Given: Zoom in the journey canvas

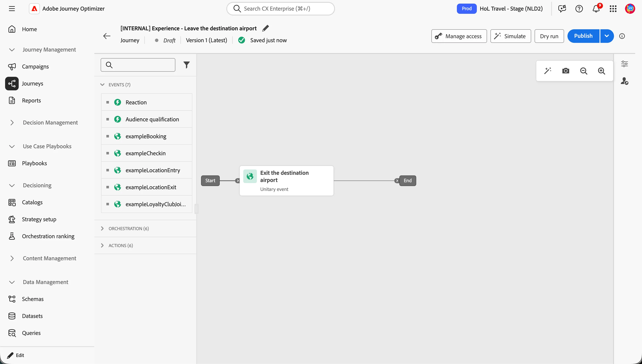Looking at the screenshot, I should (601, 71).
